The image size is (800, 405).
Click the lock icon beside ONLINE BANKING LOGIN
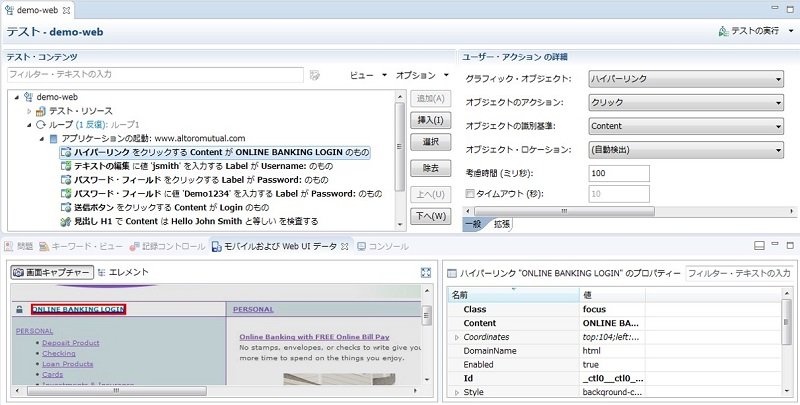pos(19,309)
